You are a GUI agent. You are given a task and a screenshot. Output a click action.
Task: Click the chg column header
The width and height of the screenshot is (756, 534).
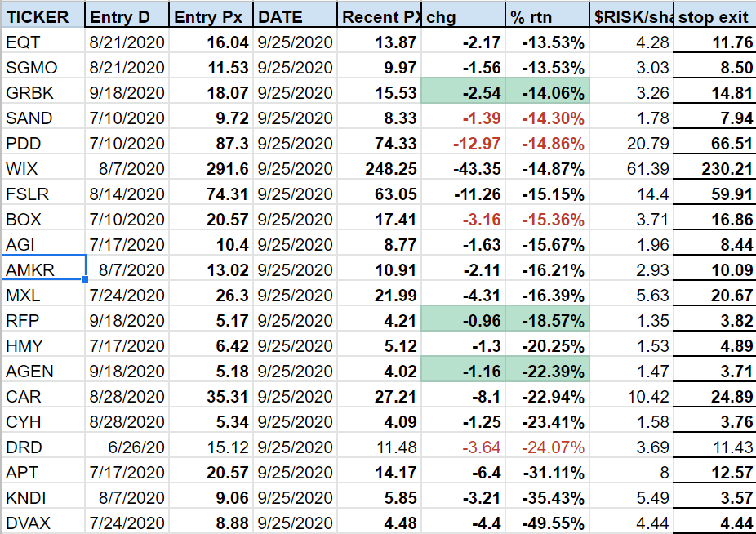click(463, 15)
